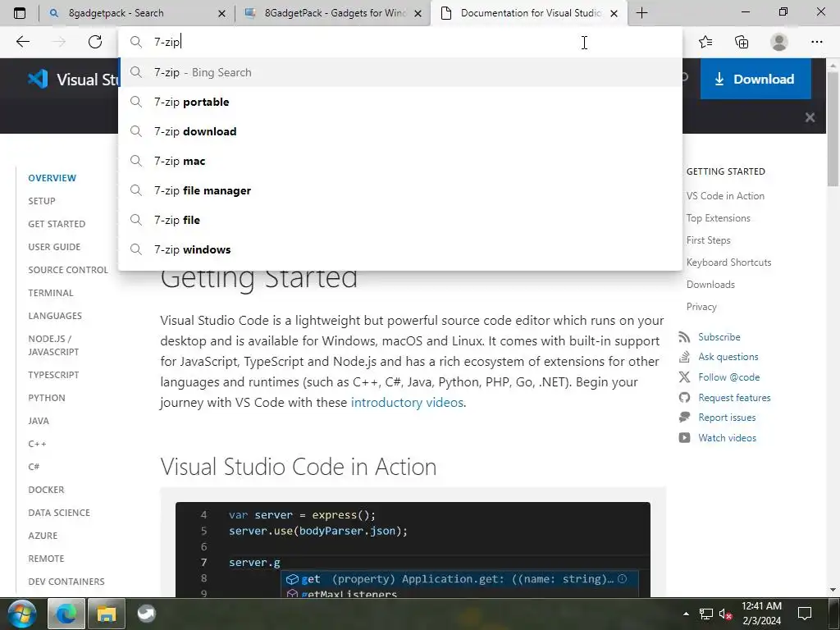Open the browser profile avatar
The width and height of the screenshot is (840, 630).
click(x=779, y=42)
